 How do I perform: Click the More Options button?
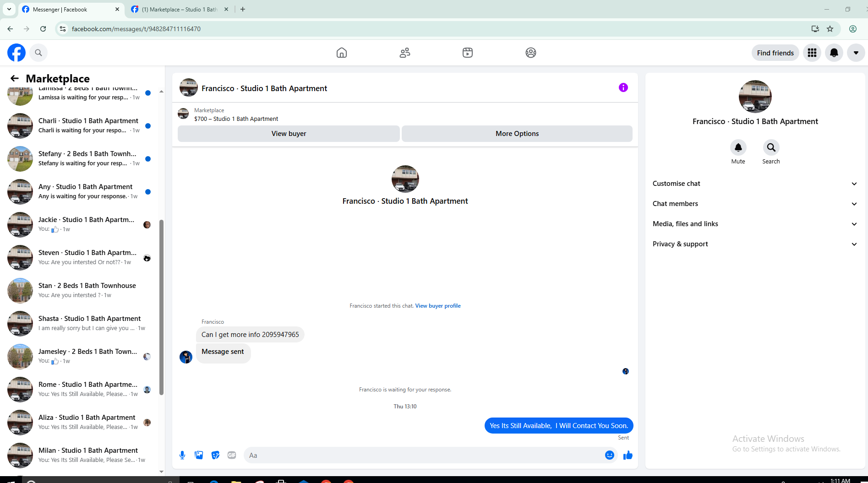click(517, 134)
